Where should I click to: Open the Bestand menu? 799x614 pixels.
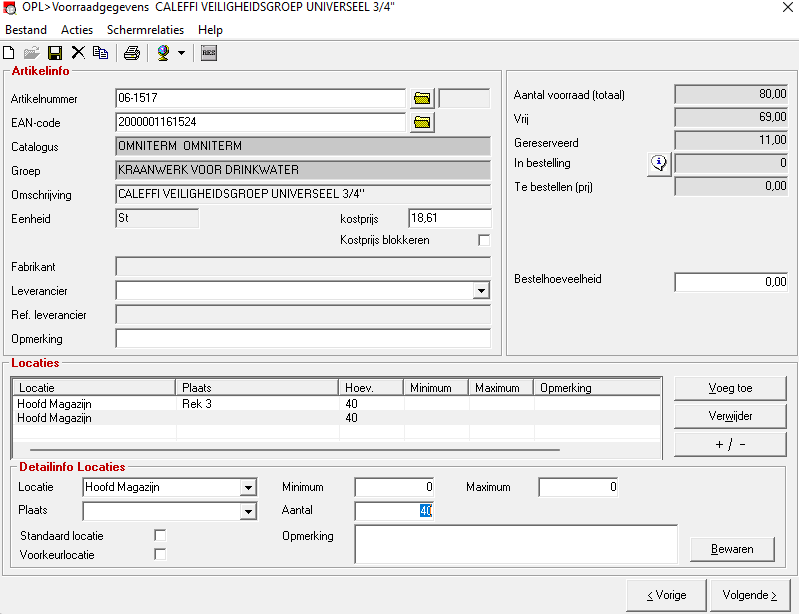26,30
